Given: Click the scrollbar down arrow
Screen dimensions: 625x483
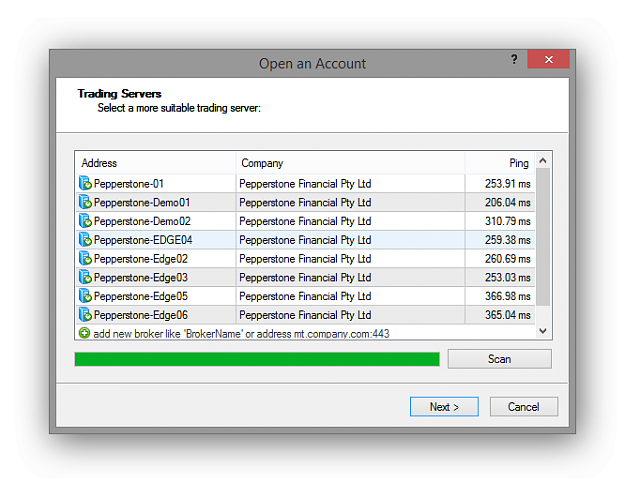Looking at the screenshot, I should (x=542, y=331).
